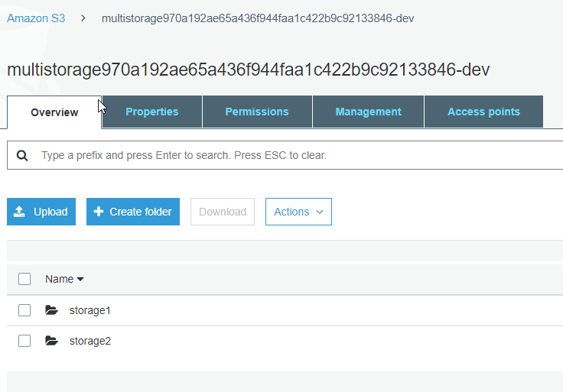Open the Permissions tab
Image resolution: width=563 pixels, height=392 pixels.
click(257, 112)
